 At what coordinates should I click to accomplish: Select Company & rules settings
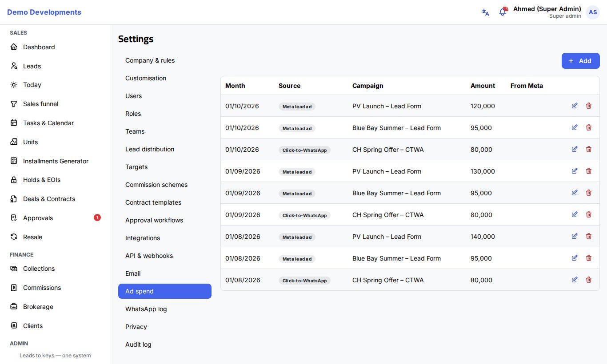point(165,60)
